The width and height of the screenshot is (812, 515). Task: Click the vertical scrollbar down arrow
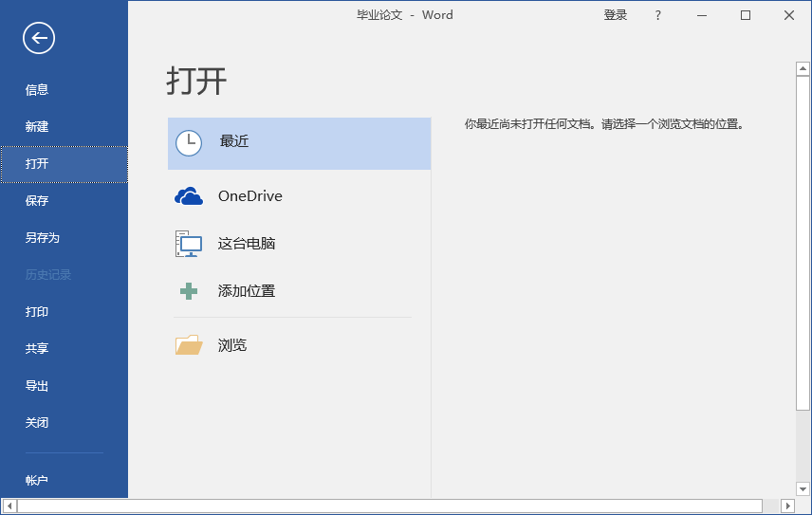pos(803,488)
